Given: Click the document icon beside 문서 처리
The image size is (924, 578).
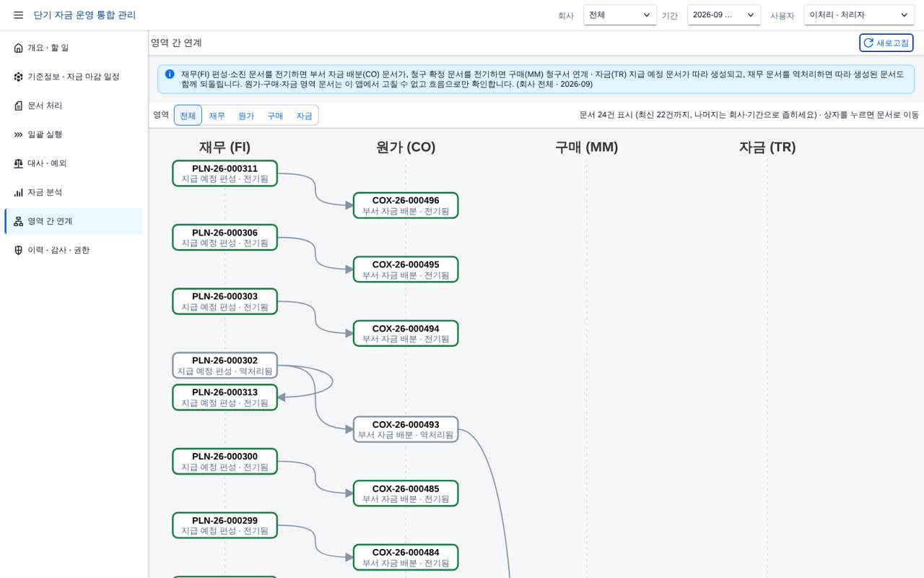Looking at the screenshot, I should click(19, 105).
